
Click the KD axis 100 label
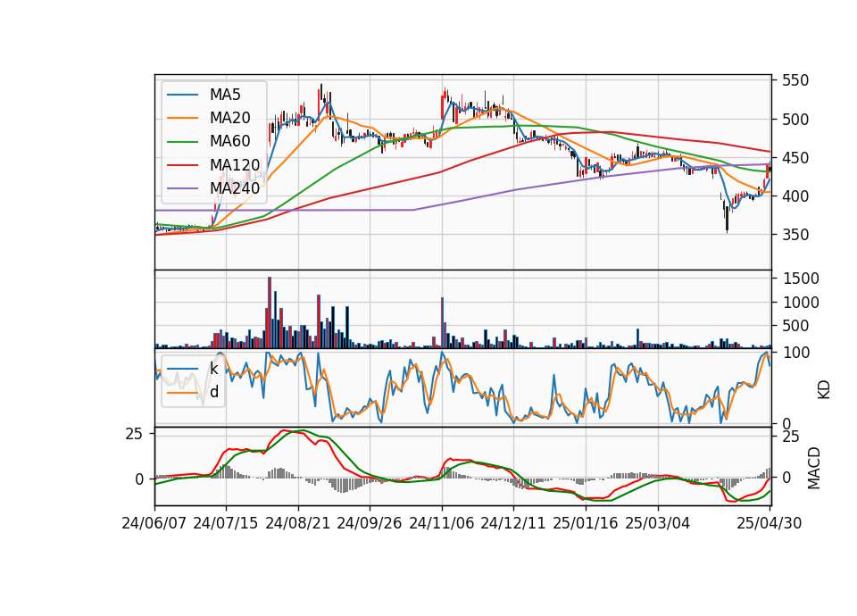[795, 354]
